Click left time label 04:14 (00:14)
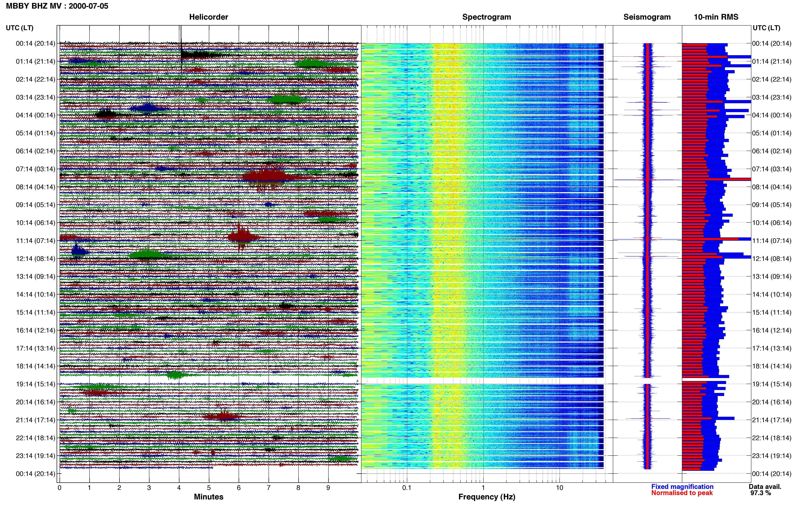Viewport: 812px width, 508px height. [35, 115]
